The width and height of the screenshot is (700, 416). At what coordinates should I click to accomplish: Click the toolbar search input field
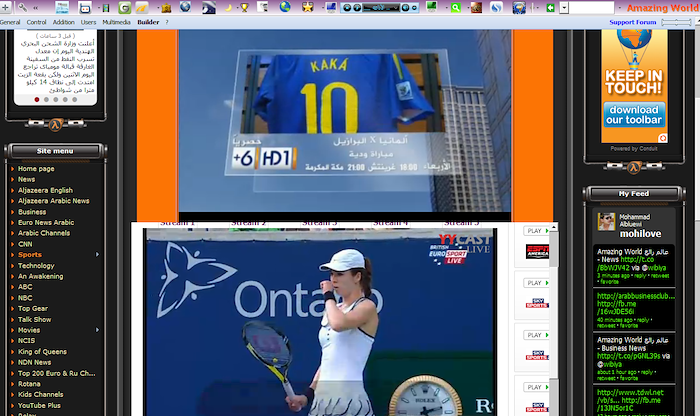592,8
